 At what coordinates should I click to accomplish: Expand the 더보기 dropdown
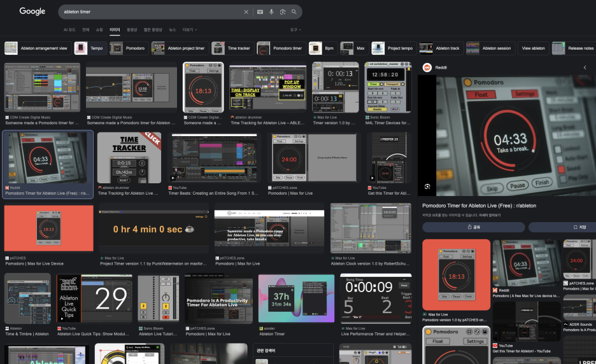click(x=190, y=30)
